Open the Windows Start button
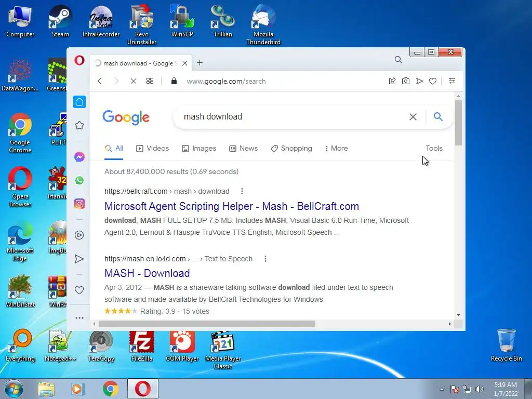 pos(14,389)
